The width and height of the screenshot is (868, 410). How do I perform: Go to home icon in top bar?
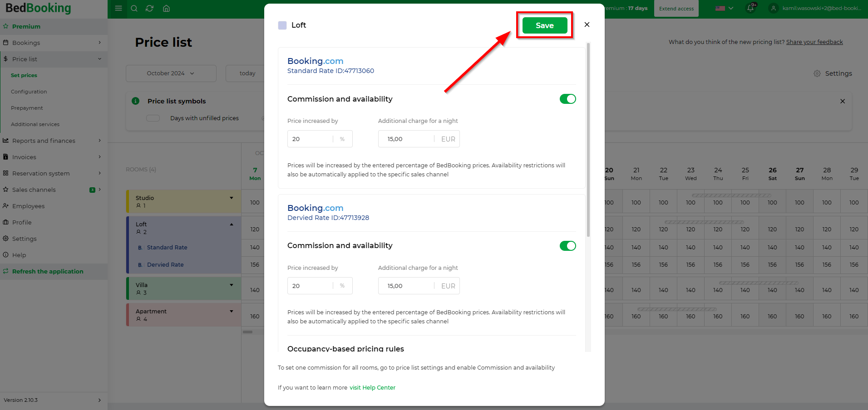tap(166, 8)
